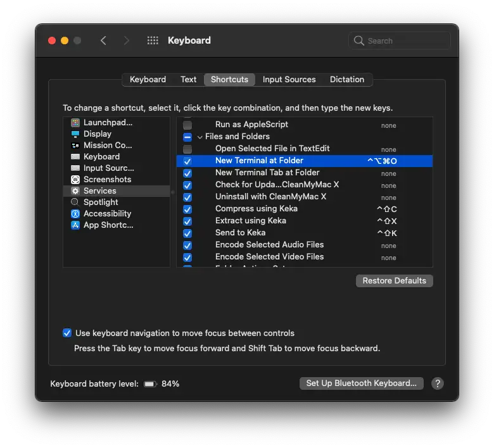Enable Run as AppleScript checkbox
Screen dimensions: 494x448
point(187,125)
